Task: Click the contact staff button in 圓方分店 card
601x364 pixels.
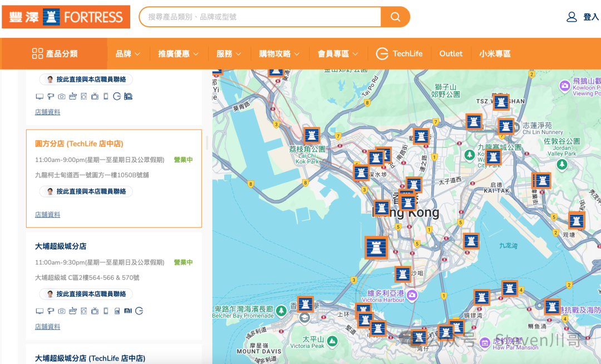Action: coord(86,191)
